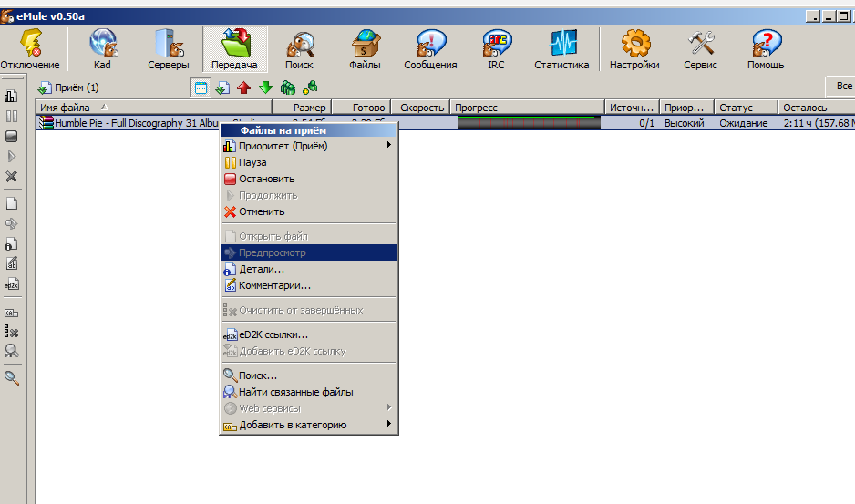Open Настройки gear settings
Viewport: 855px width, 504px height.
pyautogui.click(x=634, y=49)
